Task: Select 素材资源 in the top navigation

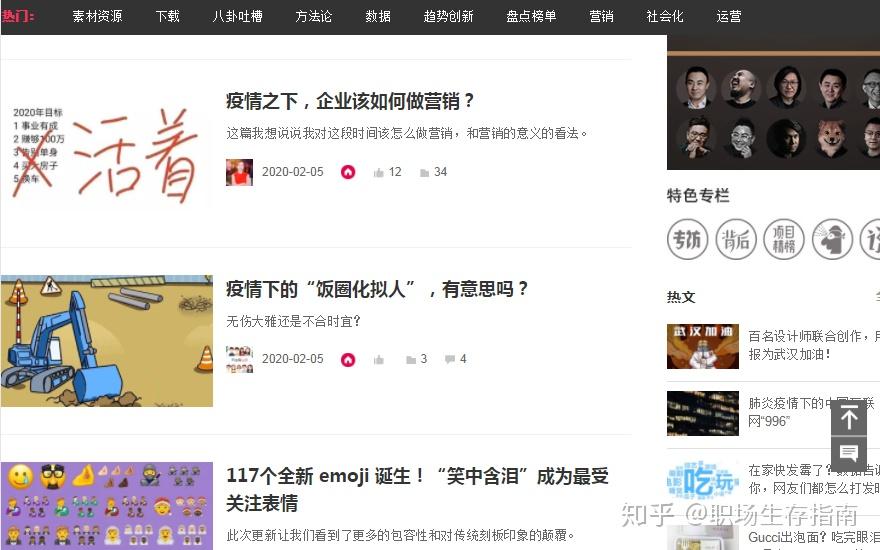Action: [x=97, y=16]
